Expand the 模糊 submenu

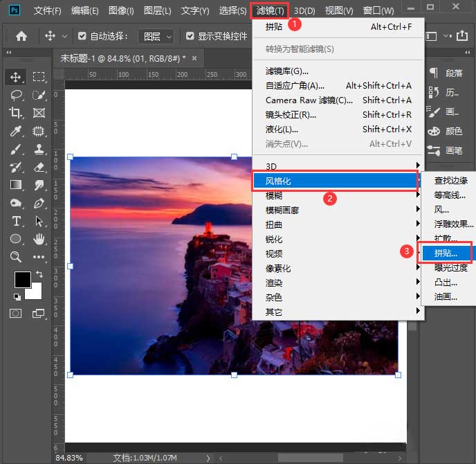point(337,195)
